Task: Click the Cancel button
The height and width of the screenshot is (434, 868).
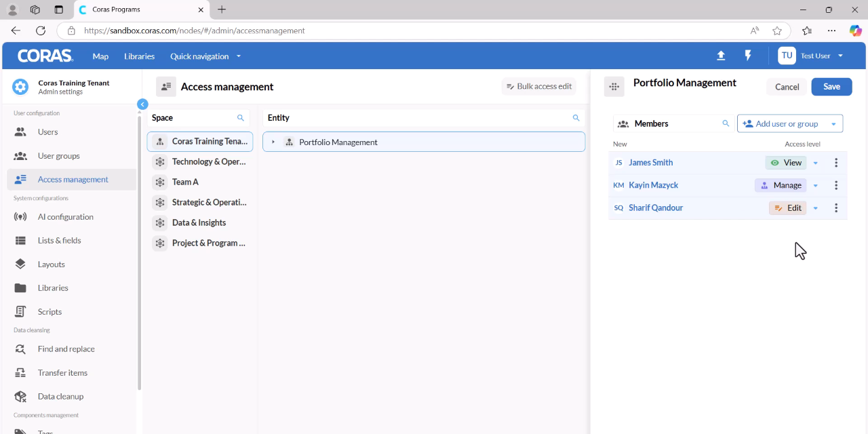Action: tap(787, 87)
